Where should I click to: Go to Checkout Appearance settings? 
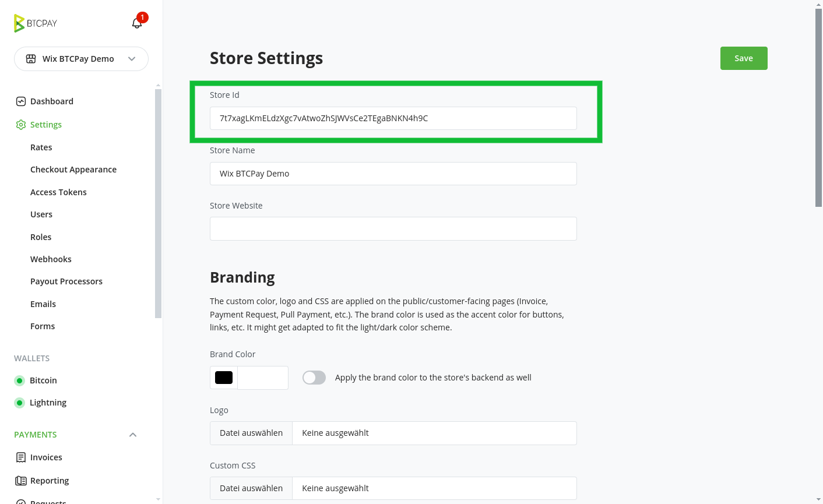[x=73, y=169]
